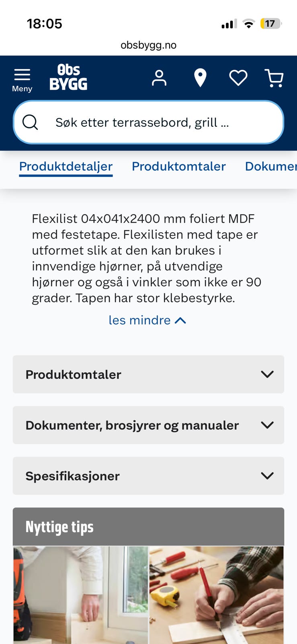This screenshot has width=297, height=644.
Task: Switch to the Produktomtaler tab
Action: pyautogui.click(x=179, y=166)
